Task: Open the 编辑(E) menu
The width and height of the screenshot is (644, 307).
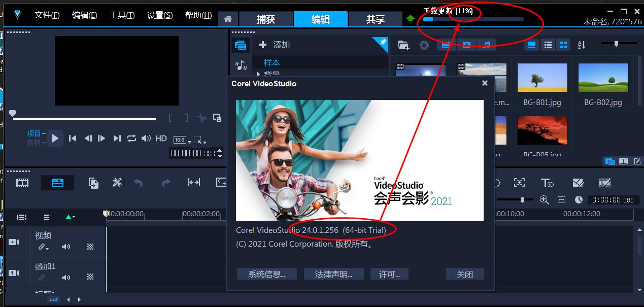Action: [x=84, y=15]
